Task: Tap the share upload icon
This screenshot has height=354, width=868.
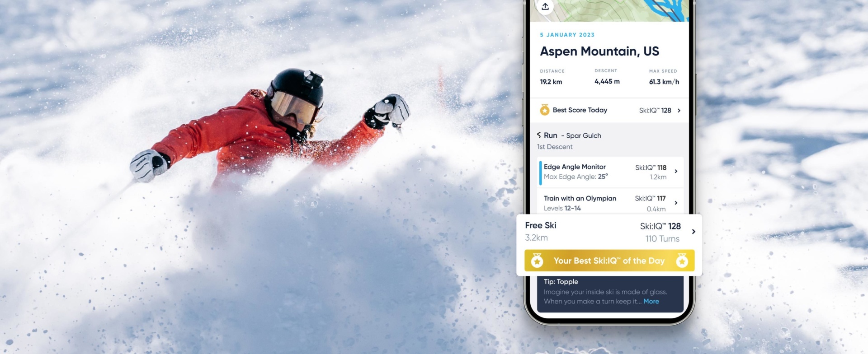Action: pyautogui.click(x=545, y=6)
